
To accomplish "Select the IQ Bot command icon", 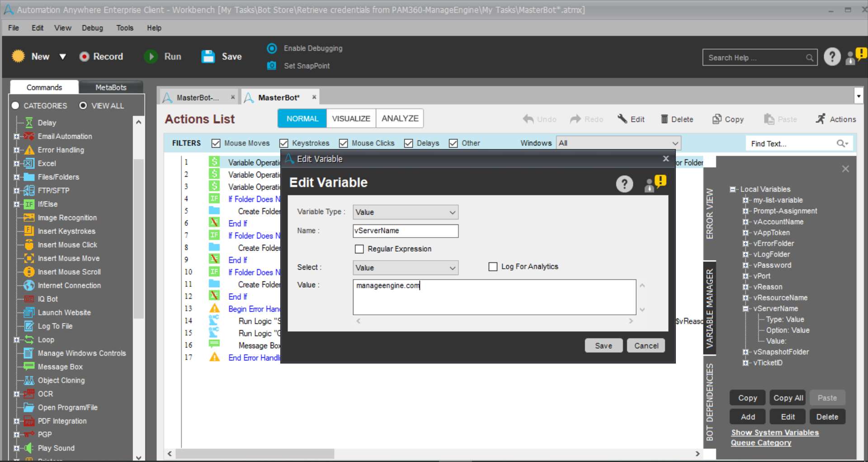I will 29,299.
